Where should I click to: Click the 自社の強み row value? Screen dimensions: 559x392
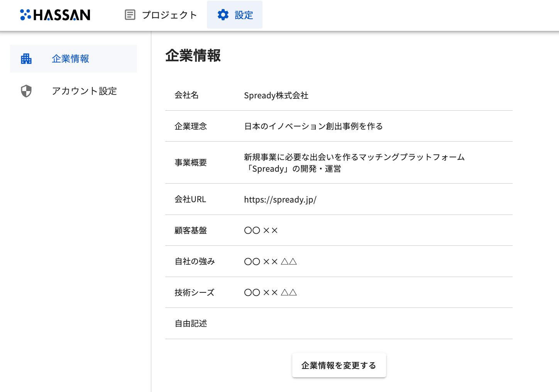(270, 262)
